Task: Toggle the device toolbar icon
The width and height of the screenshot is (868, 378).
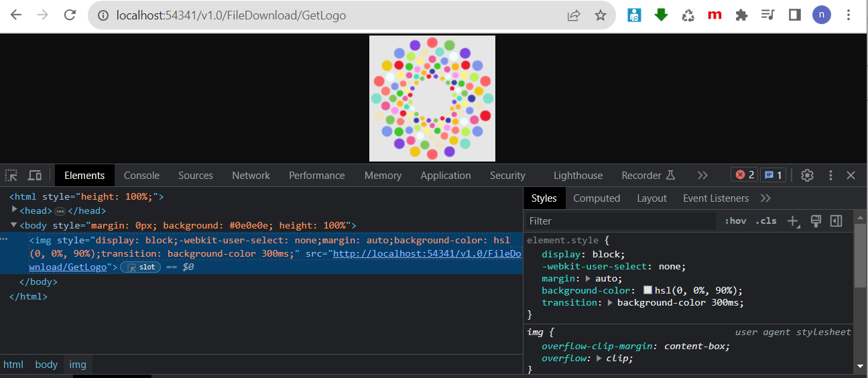Action: point(35,176)
